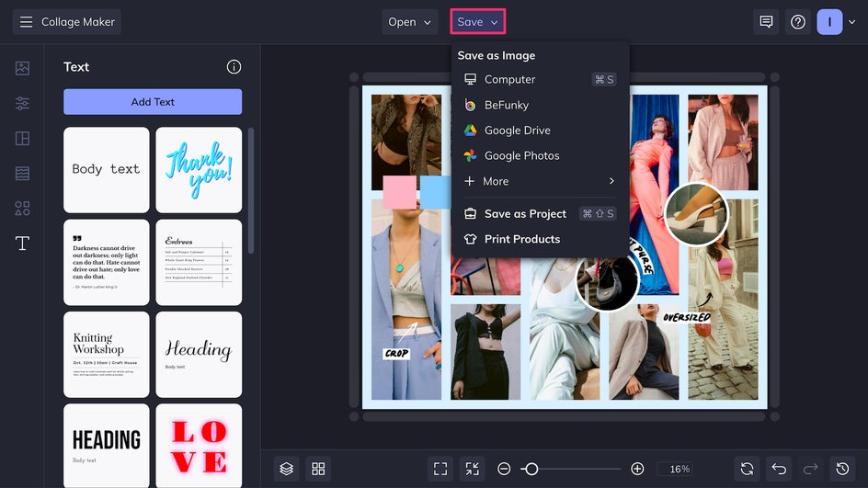Select the red LOVE text preset

199,446
